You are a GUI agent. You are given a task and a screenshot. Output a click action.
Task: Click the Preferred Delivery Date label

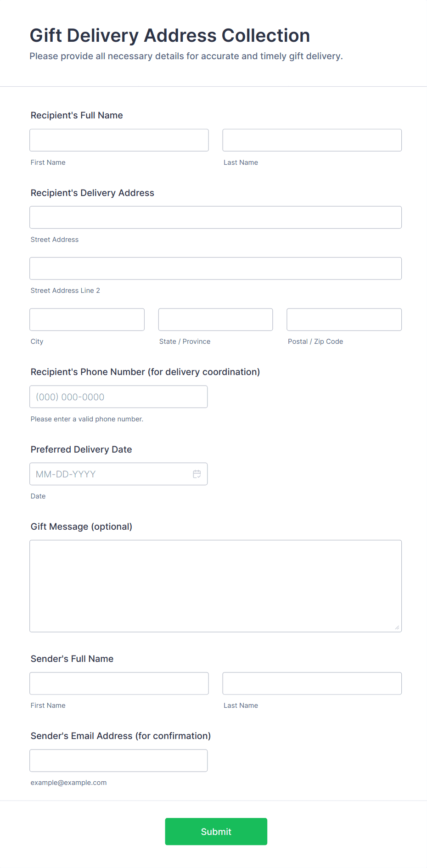tap(81, 449)
